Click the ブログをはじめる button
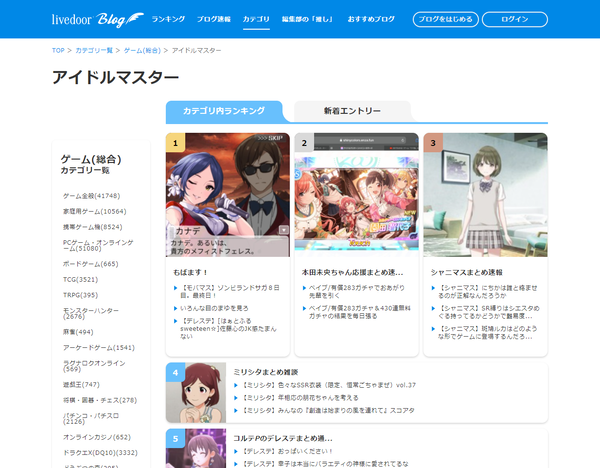 [445, 20]
